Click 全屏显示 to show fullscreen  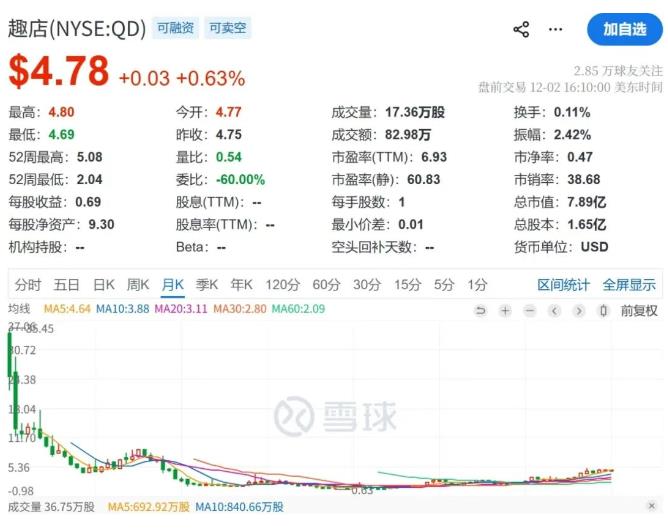coord(629,284)
